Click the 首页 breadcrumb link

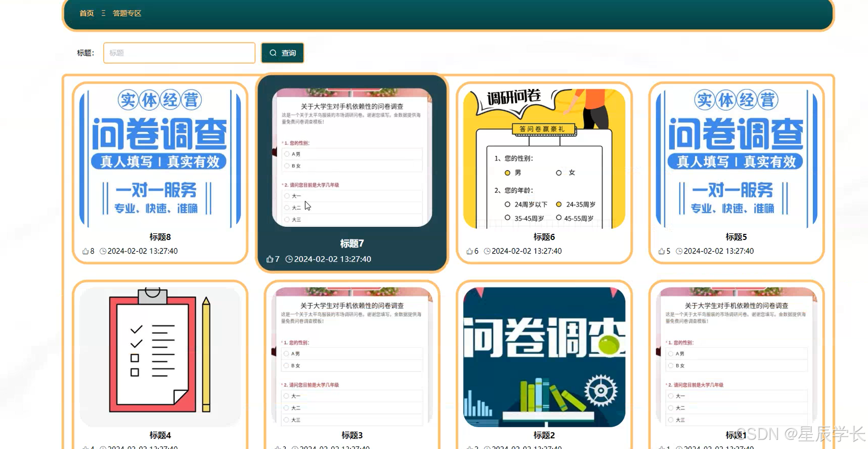coord(86,13)
